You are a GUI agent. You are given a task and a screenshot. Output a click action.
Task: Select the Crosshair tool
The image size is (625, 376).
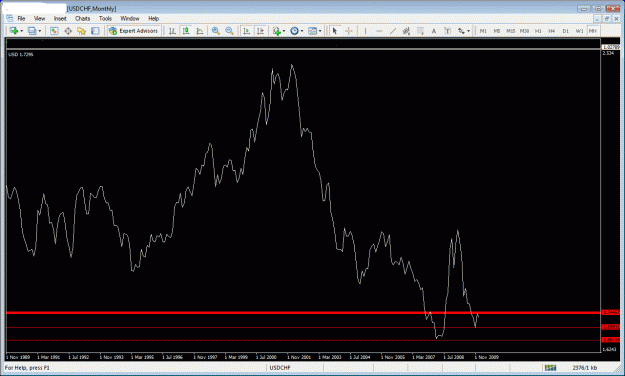pyautogui.click(x=349, y=31)
